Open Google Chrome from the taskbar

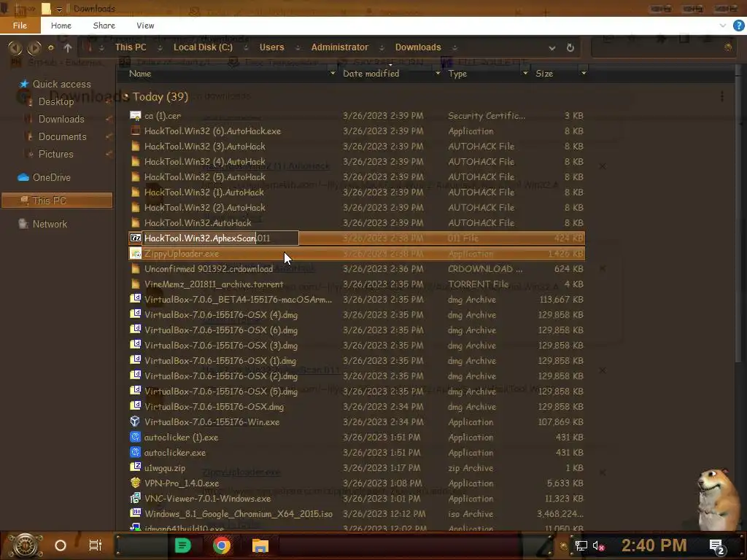[222, 545]
